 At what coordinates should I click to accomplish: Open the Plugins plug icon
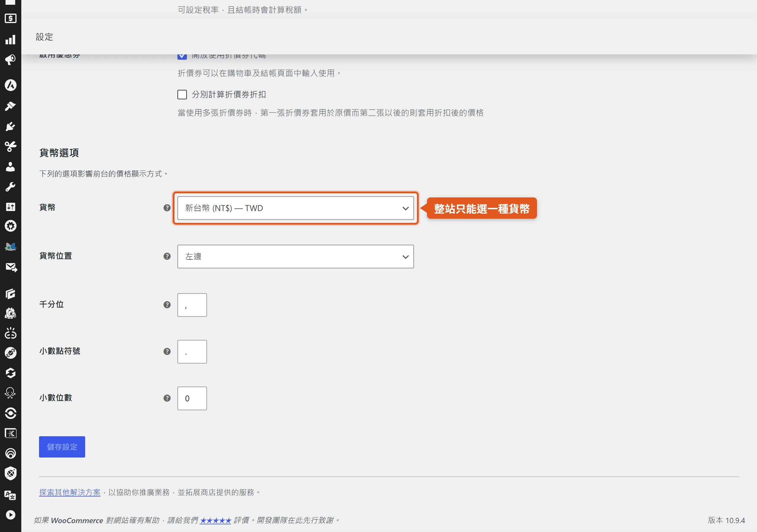tap(11, 126)
